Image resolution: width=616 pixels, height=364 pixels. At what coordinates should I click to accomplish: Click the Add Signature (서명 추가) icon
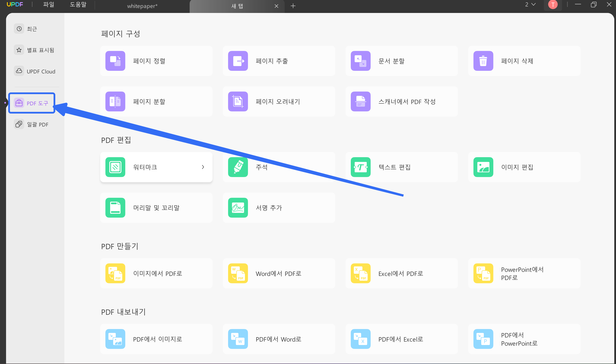pos(238,207)
